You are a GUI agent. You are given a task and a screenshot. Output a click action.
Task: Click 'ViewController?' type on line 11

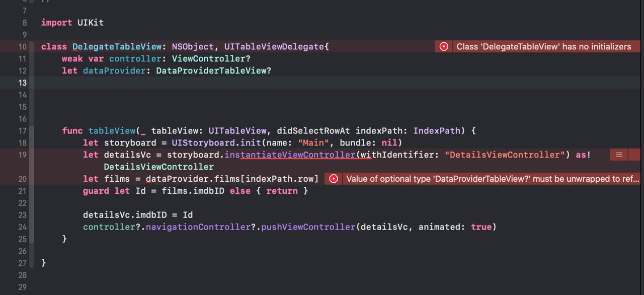click(x=211, y=59)
